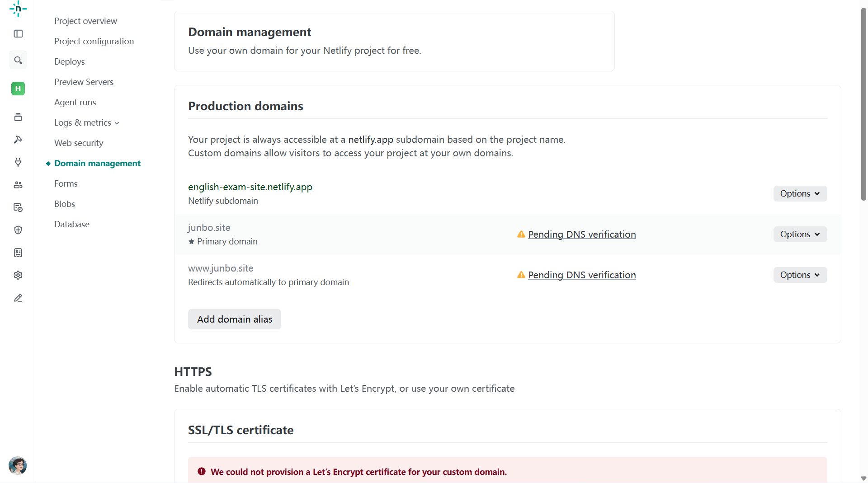Open the user profile avatar
Image resolution: width=868 pixels, height=483 pixels.
coord(18,465)
